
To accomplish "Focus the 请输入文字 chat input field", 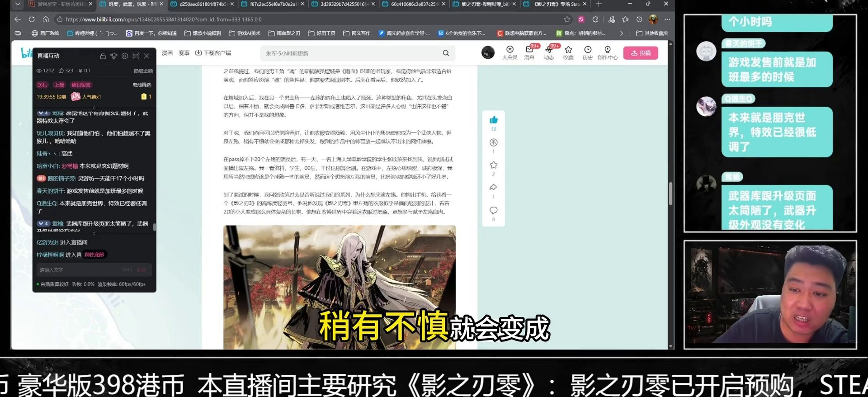I will (94, 270).
